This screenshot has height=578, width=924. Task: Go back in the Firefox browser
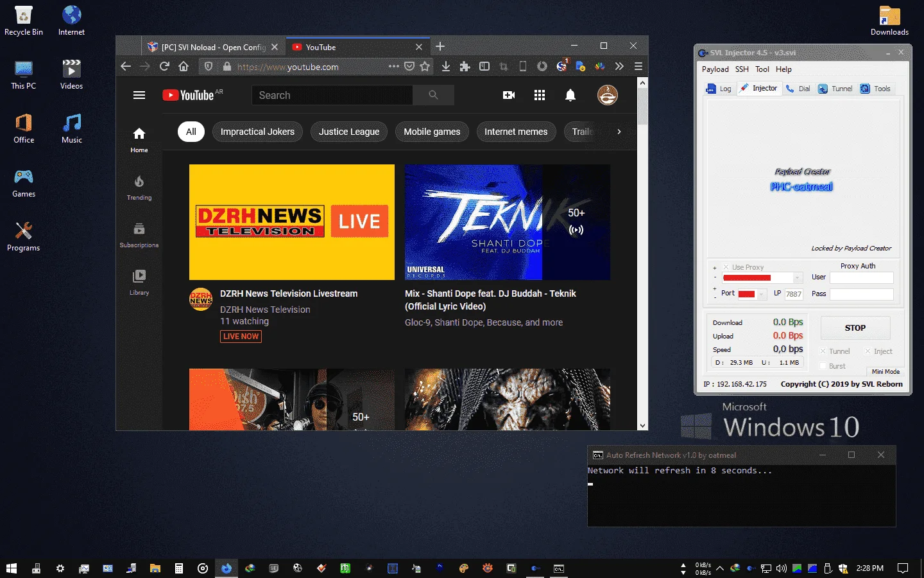point(126,66)
